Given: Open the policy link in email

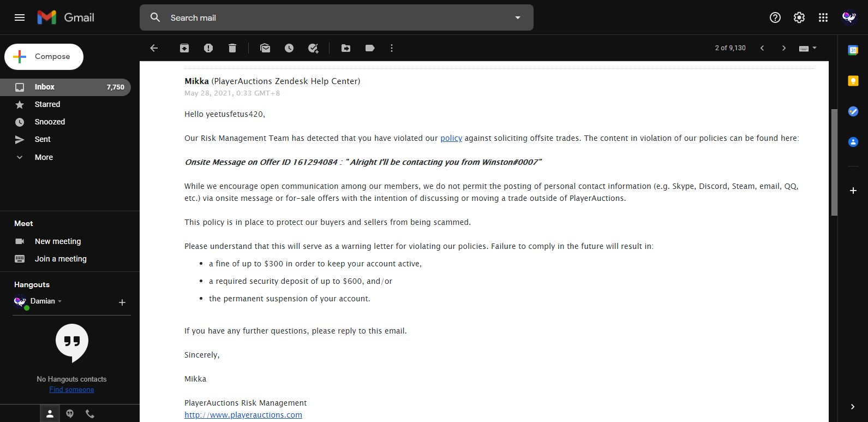Looking at the screenshot, I should [x=451, y=138].
